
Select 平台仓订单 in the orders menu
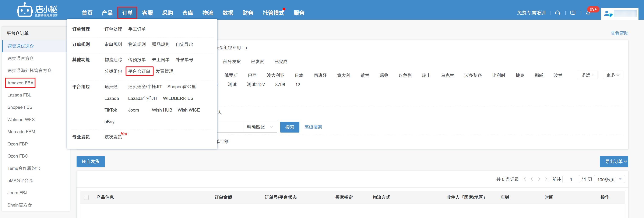139,71
